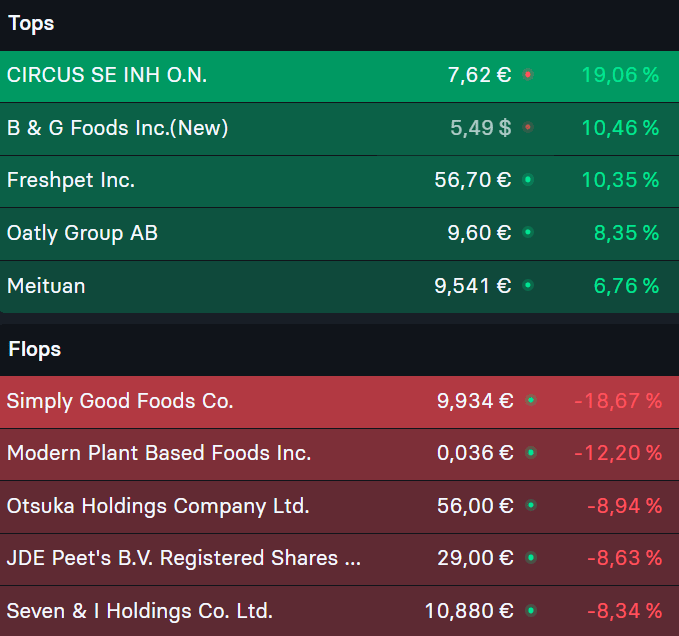The image size is (679, 636).
Task: Open Oatly Group AB details
Action: (340, 234)
